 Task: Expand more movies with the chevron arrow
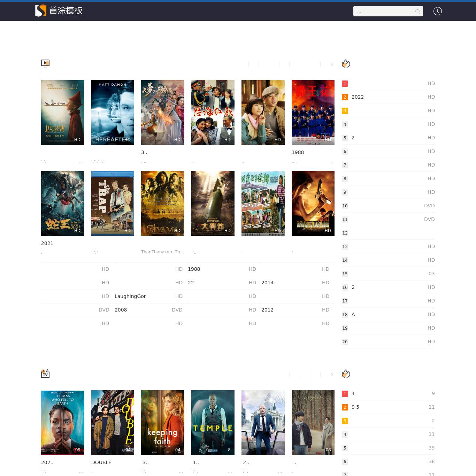[x=332, y=64]
